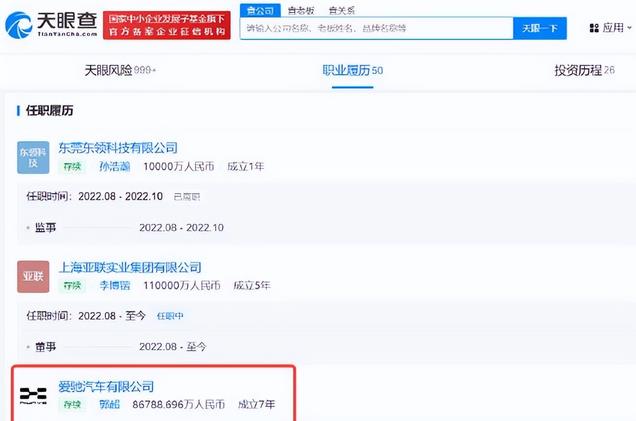The width and height of the screenshot is (636, 421).
Task: Expand the 应用 dropdown arrow
Action: pyautogui.click(x=630, y=28)
